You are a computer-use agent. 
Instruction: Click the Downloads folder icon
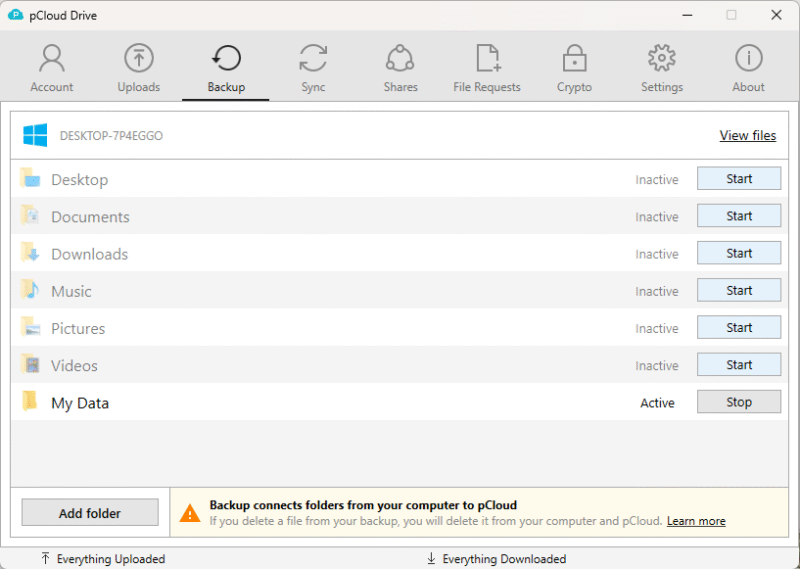coord(30,253)
